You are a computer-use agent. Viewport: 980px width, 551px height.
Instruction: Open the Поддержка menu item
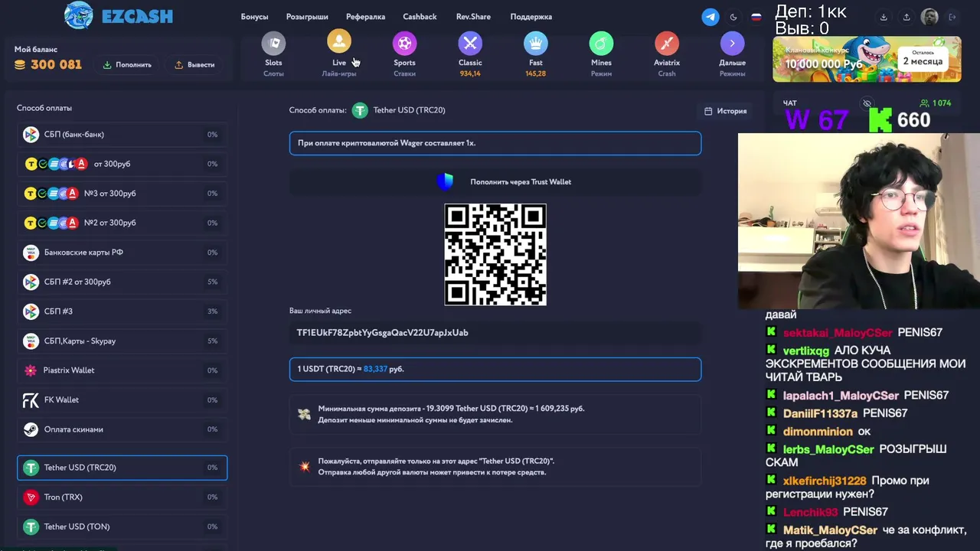[x=531, y=17]
